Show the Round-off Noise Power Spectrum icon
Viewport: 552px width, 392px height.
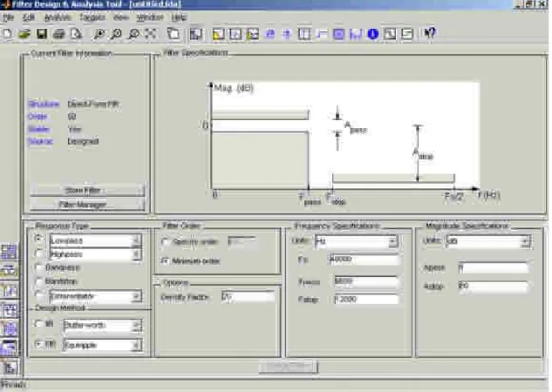coord(407,34)
